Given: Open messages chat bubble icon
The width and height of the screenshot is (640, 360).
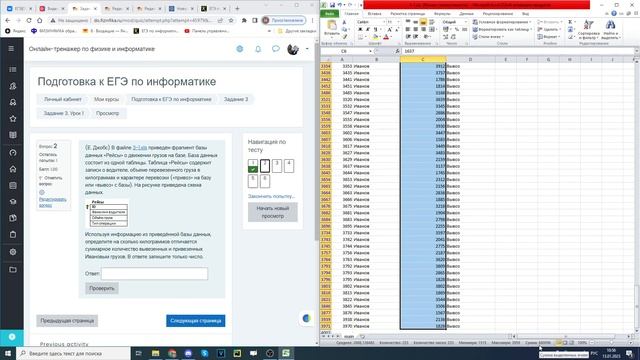Looking at the screenshot, I should [x=276, y=49].
